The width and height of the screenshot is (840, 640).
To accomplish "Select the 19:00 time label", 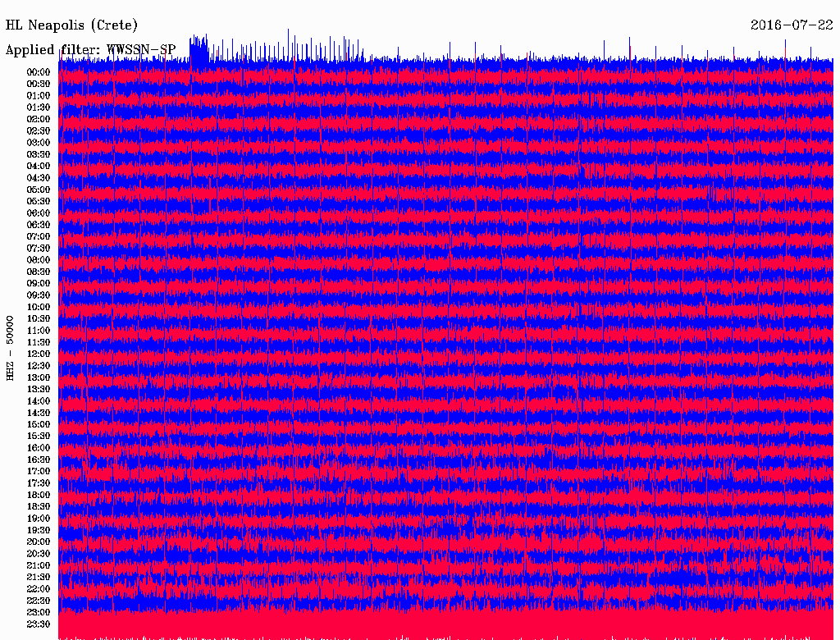I will (39, 519).
